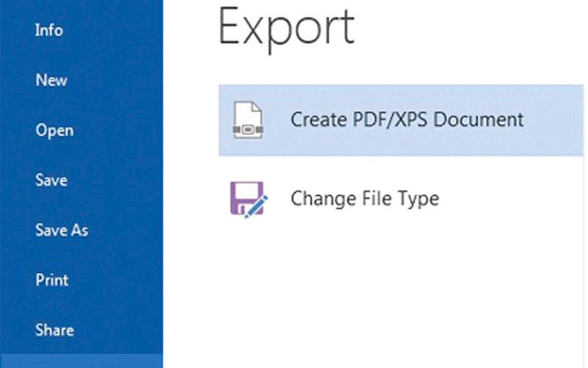Click the word Document in the PDF/XPS option

coord(487,120)
